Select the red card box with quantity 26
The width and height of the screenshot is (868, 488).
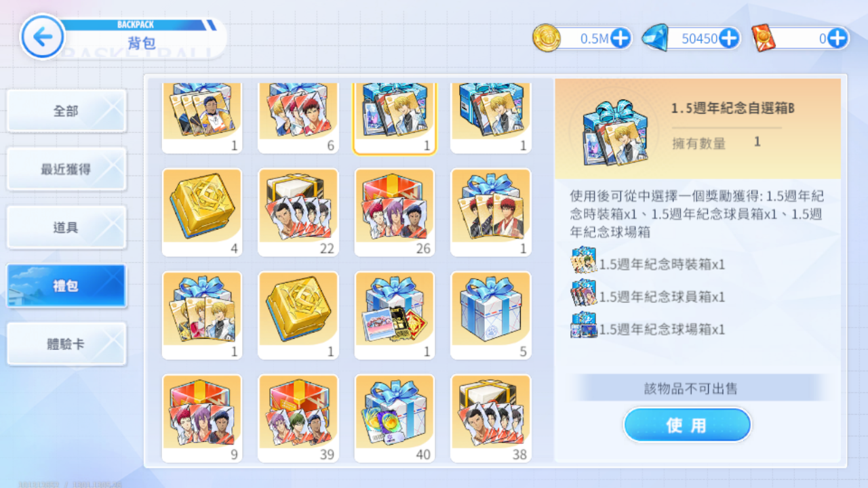pyautogui.click(x=395, y=212)
